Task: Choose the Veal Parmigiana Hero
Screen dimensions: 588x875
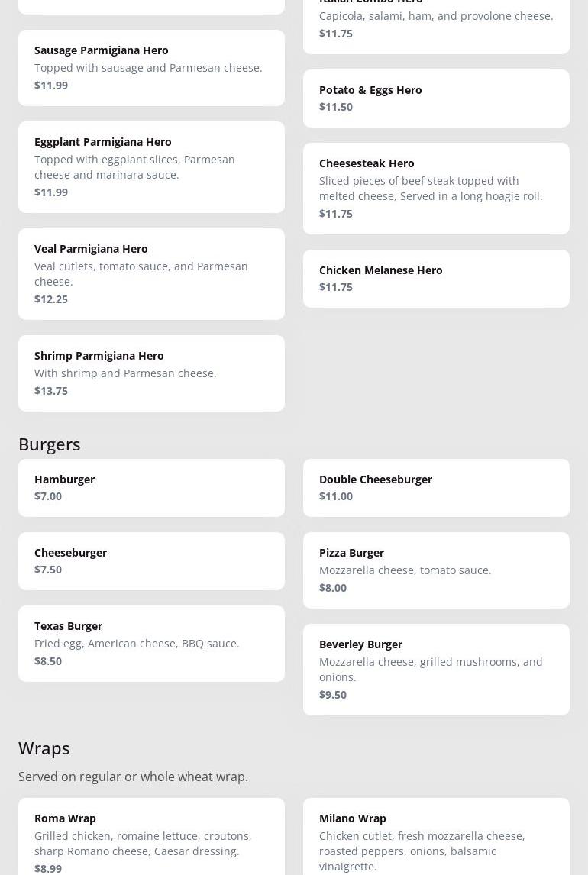Action: point(151,274)
